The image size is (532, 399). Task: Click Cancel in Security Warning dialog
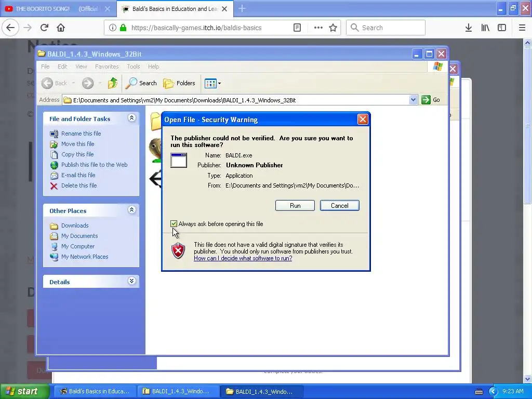coord(340,206)
